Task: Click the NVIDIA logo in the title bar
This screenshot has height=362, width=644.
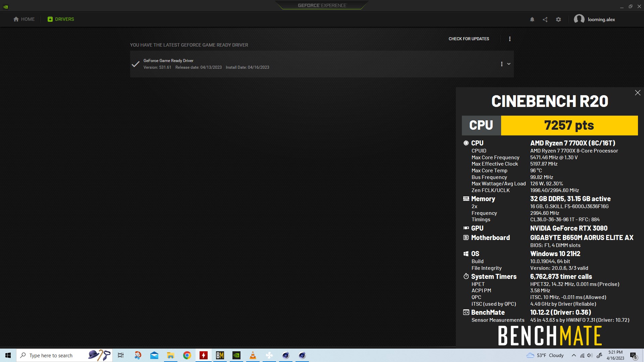Action: click(6, 6)
